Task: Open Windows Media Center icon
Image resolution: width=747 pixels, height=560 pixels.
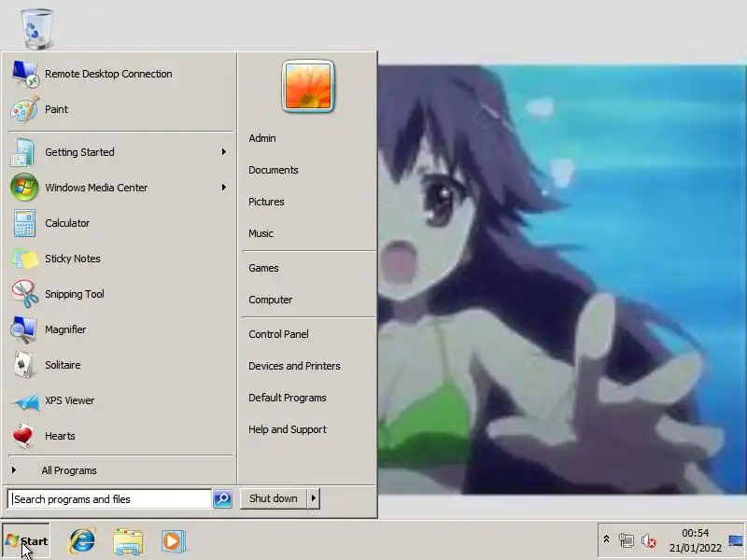Action: pos(24,188)
